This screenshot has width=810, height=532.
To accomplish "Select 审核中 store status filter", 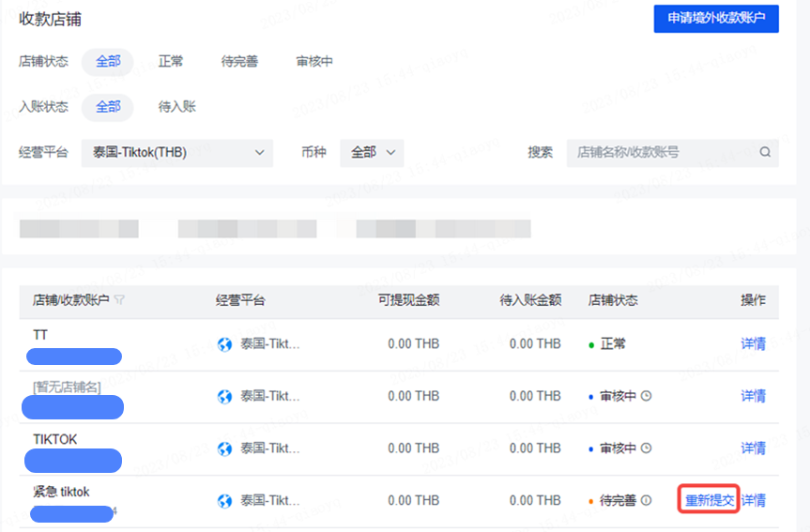I will (314, 62).
